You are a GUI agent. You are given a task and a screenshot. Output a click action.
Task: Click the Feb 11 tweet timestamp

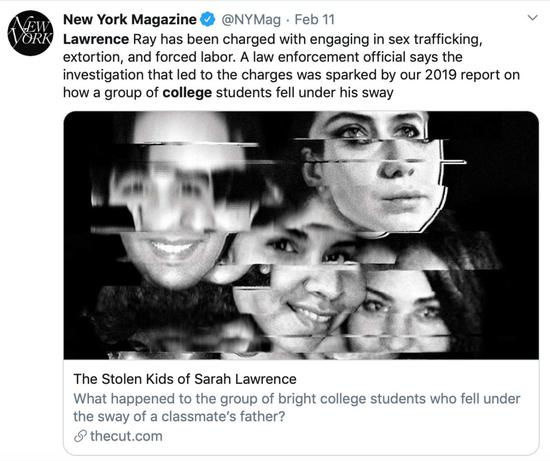pos(315,20)
